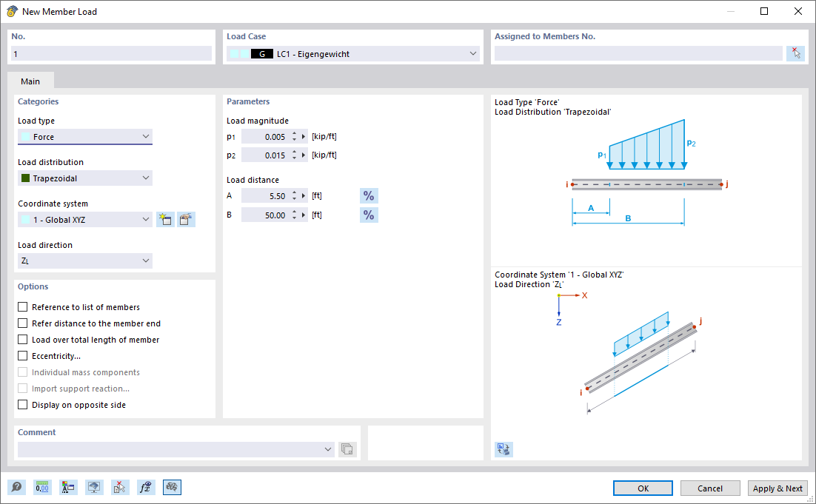
Task: Click the select members pick icon
Action: (x=795, y=53)
